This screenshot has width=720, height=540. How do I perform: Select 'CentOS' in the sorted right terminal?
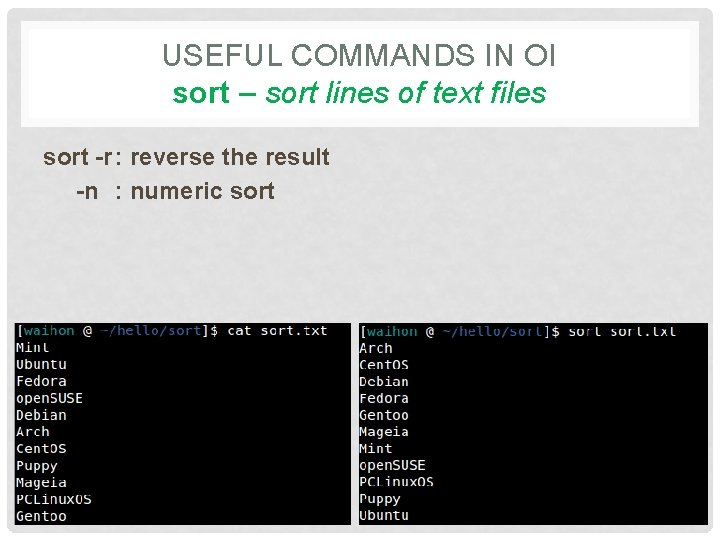coord(384,365)
